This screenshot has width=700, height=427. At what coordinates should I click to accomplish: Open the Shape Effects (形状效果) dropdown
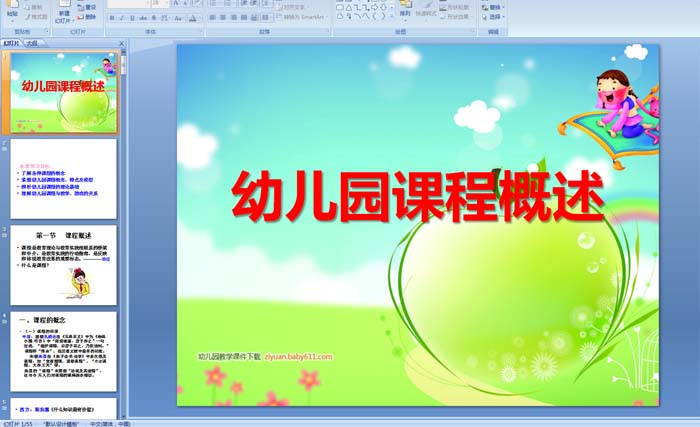coord(455,17)
